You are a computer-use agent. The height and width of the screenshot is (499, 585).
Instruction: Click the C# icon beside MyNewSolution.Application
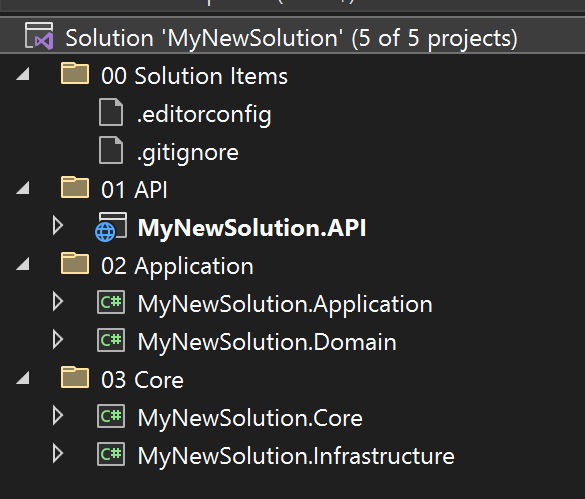click(x=111, y=302)
